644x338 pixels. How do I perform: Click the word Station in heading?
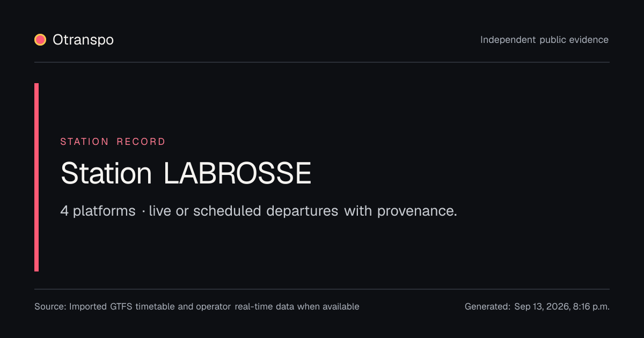click(106, 173)
